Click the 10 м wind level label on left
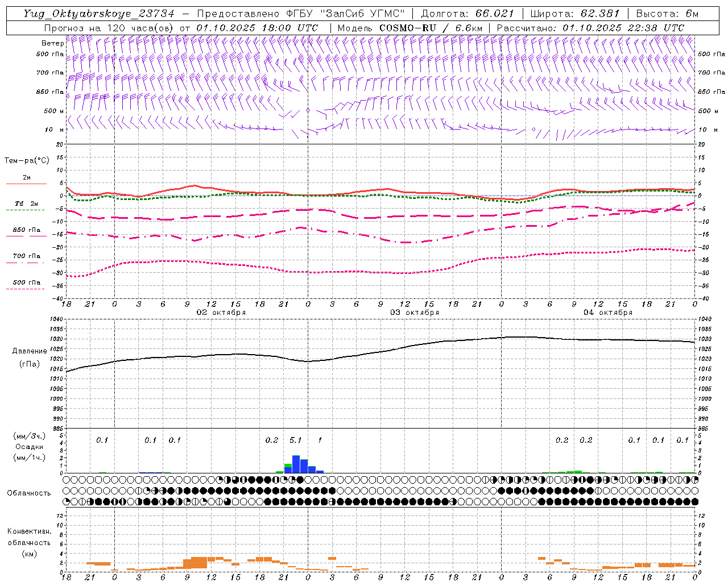The image size is (728, 582). point(54,130)
